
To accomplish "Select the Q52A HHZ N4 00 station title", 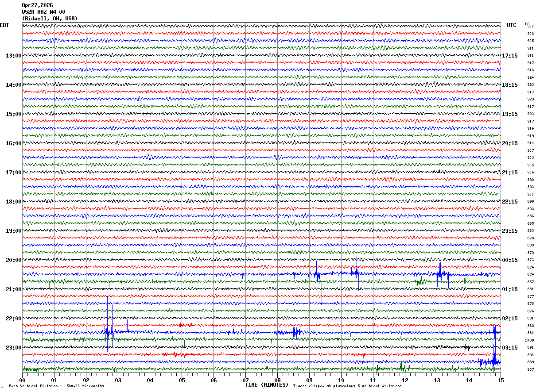I will pyautogui.click(x=43, y=12).
